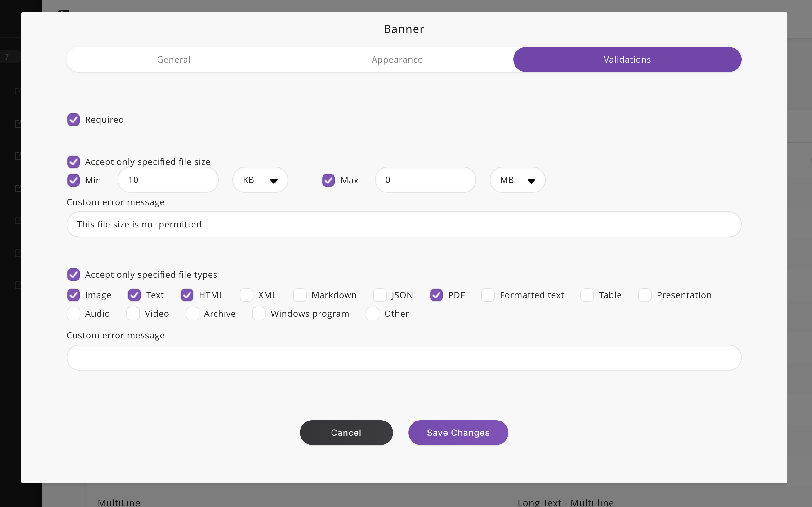Switch to the General tab
This screenshot has height=507, width=812.
pyautogui.click(x=173, y=60)
